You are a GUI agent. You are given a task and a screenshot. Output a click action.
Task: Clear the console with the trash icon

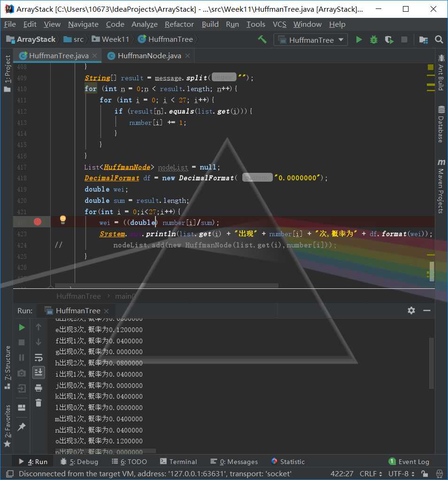click(x=39, y=403)
